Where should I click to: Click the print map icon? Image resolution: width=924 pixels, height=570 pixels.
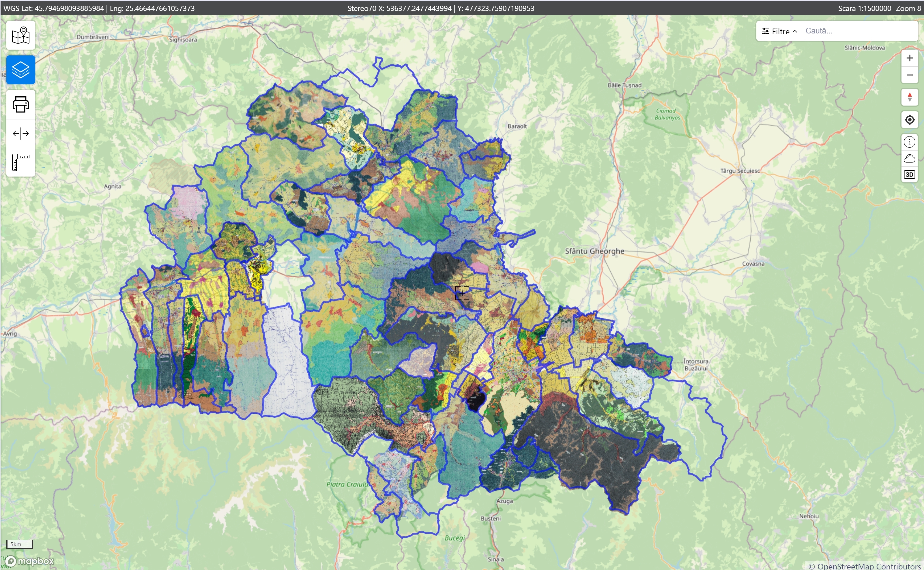coord(21,104)
